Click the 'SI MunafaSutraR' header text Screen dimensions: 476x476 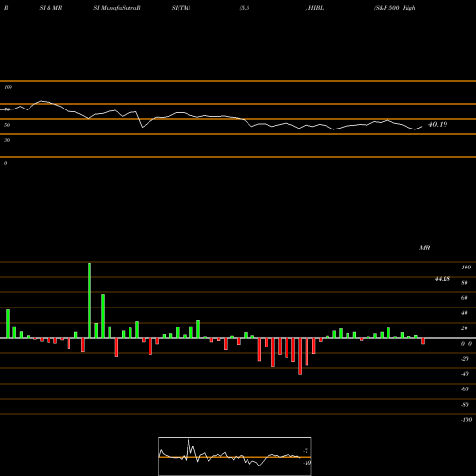(x=117, y=8)
